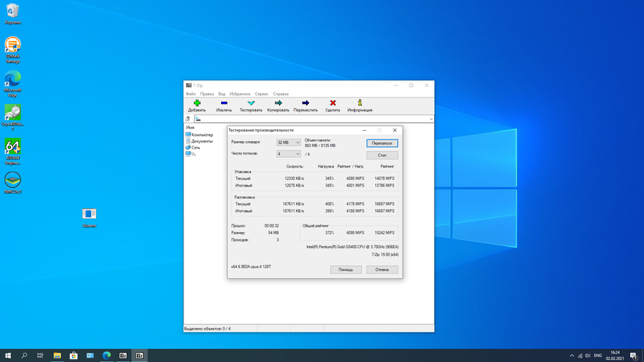Image resolution: width=644 pixels, height=362 pixels.
Task: Open the dictionary size 32 MB dropdown
Action: click(289, 142)
